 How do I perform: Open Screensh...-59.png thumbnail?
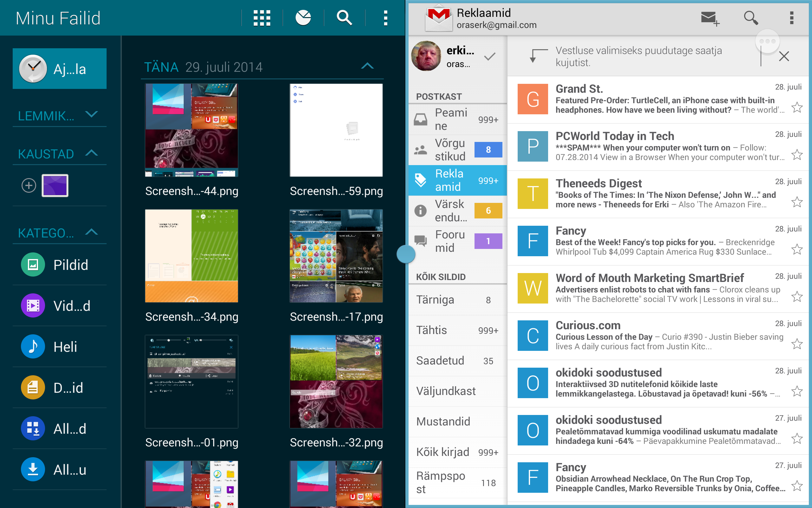click(x=336, y=130)
